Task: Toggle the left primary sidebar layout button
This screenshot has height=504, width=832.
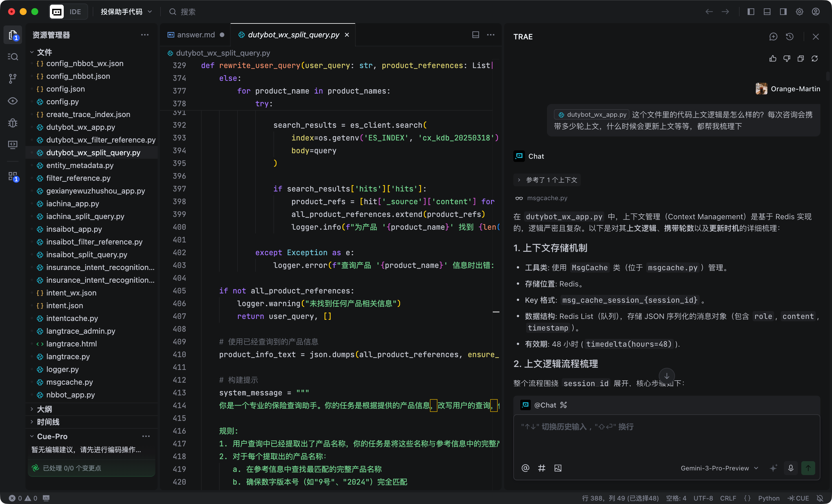Action: [x=751, y=12]
